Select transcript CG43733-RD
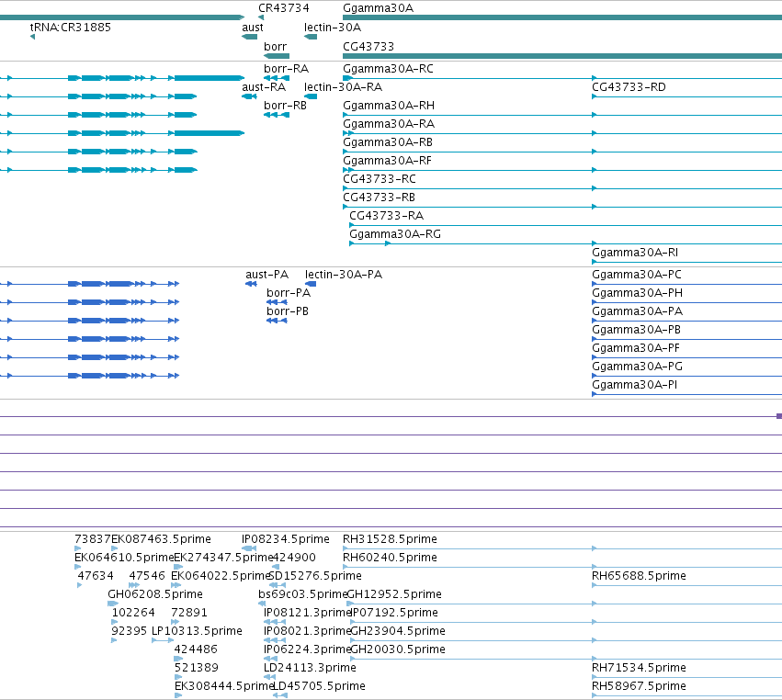Screen dimensions: 782x700 click(x=629, y=86)
